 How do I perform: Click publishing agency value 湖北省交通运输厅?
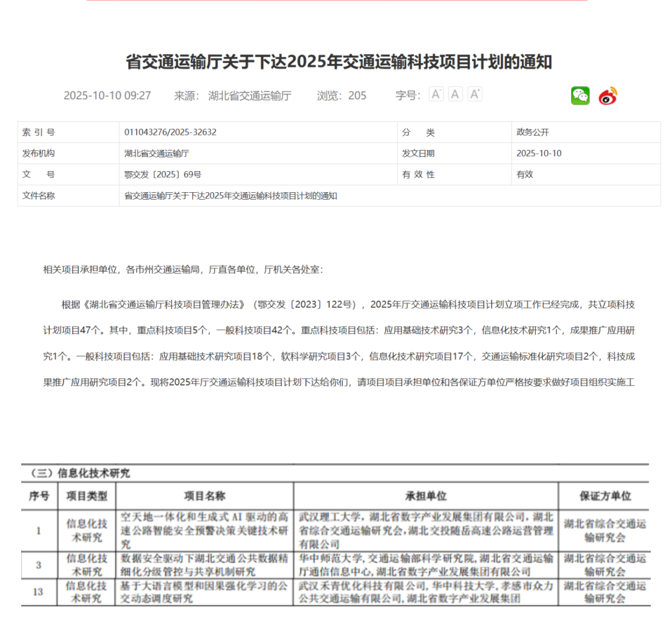(x=156, y=154)
